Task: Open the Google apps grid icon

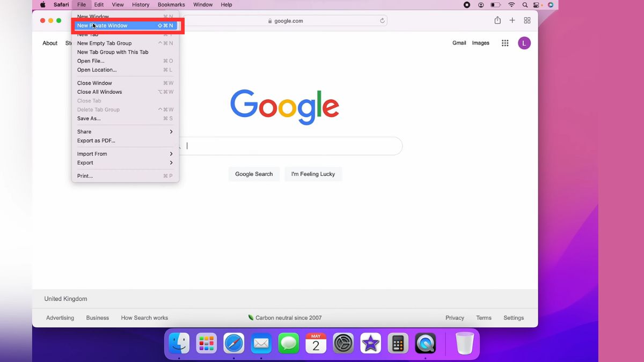Action: [505, 43]
